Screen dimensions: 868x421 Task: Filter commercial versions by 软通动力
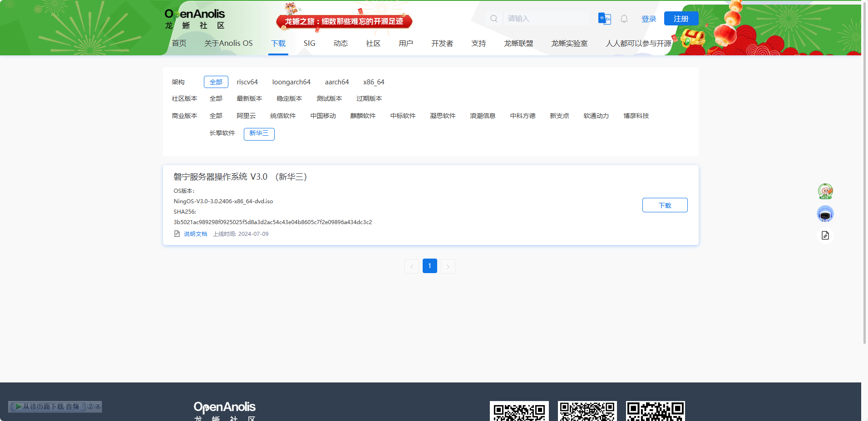[x=596, y=116]
